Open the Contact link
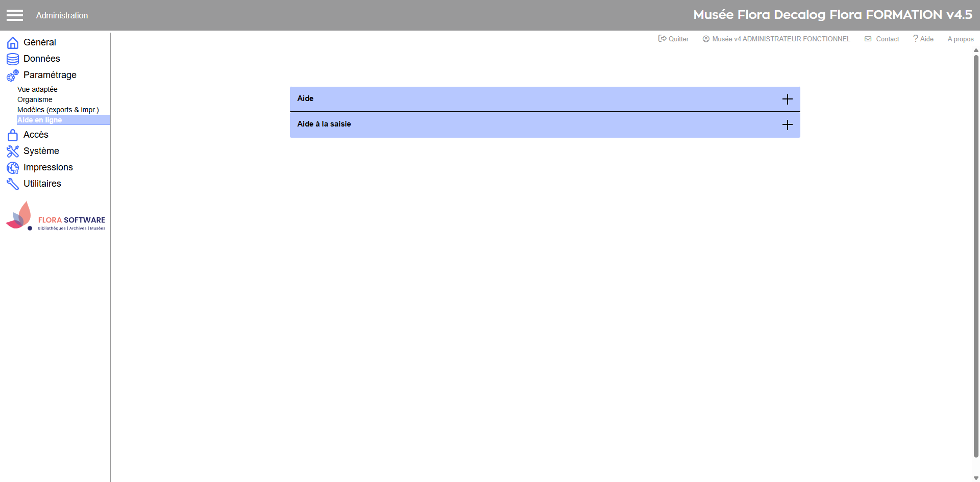Image resolution: width=980 pixels, height=482 pixels. pyautogui.click(x=883, y=39)
